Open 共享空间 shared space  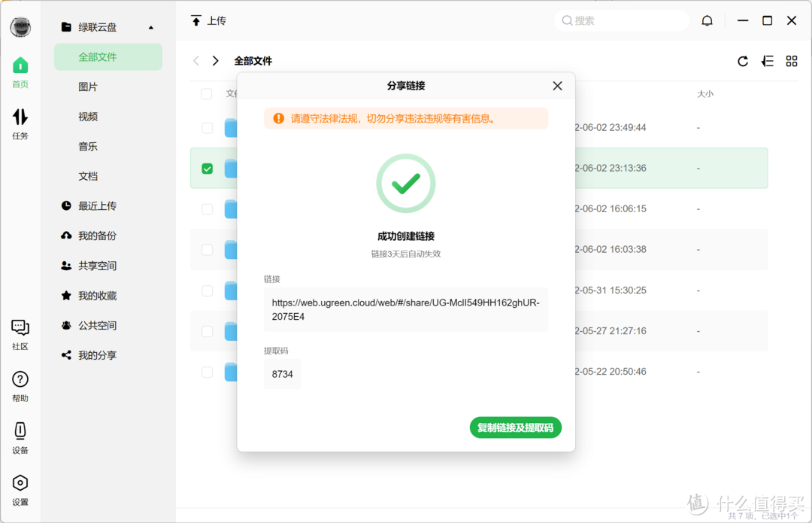tap(89, 266)
